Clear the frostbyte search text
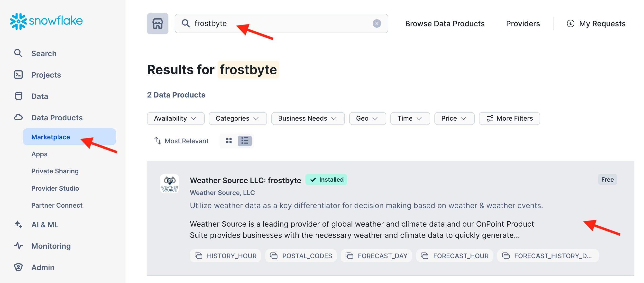 pyautogui.click(x=377, y=24)
